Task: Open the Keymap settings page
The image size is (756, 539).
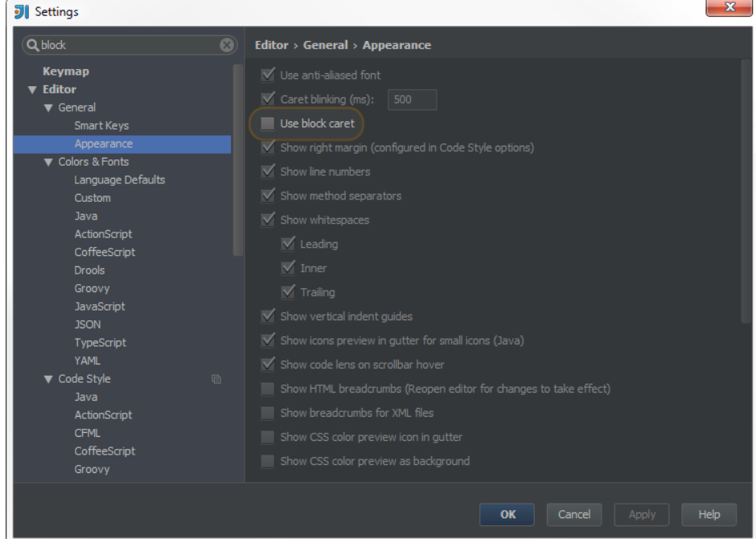Action: [66, 72]
